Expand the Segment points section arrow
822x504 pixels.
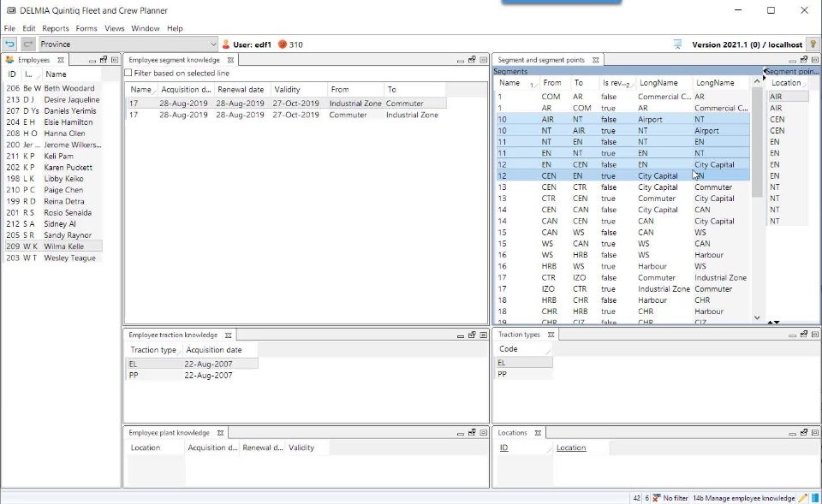tap(765, 72)
